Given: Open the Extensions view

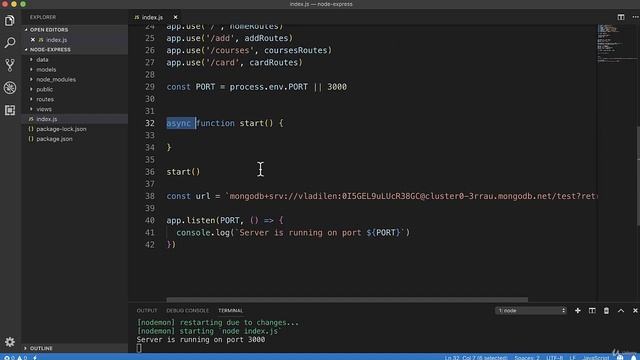Looking at the screenshot, I should pyautogui.click(x=10, y=110).
